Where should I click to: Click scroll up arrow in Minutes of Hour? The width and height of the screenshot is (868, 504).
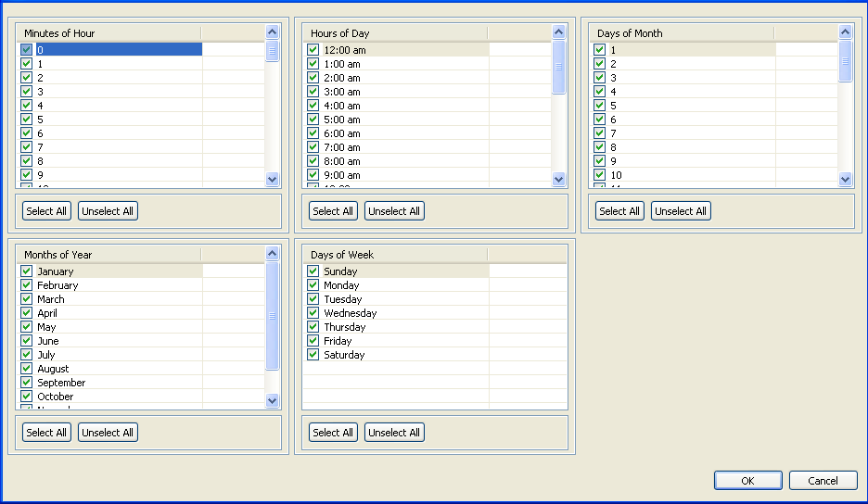point(272,32)
